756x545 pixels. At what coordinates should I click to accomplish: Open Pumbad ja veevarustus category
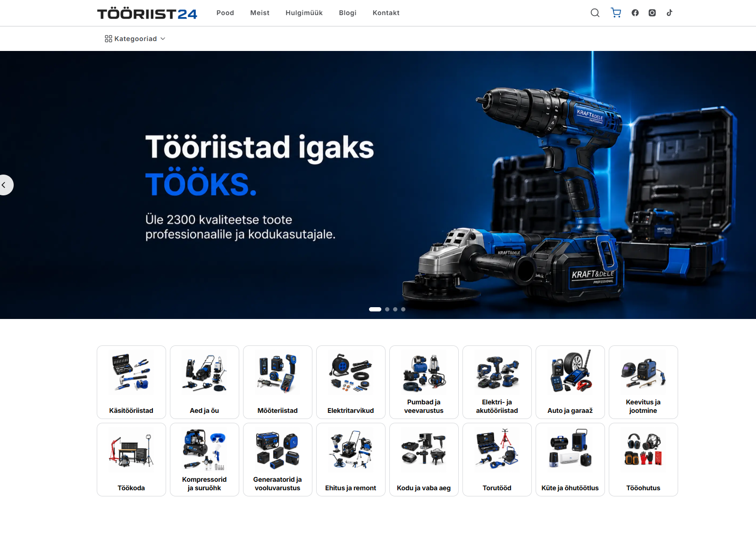pos(424,382)
